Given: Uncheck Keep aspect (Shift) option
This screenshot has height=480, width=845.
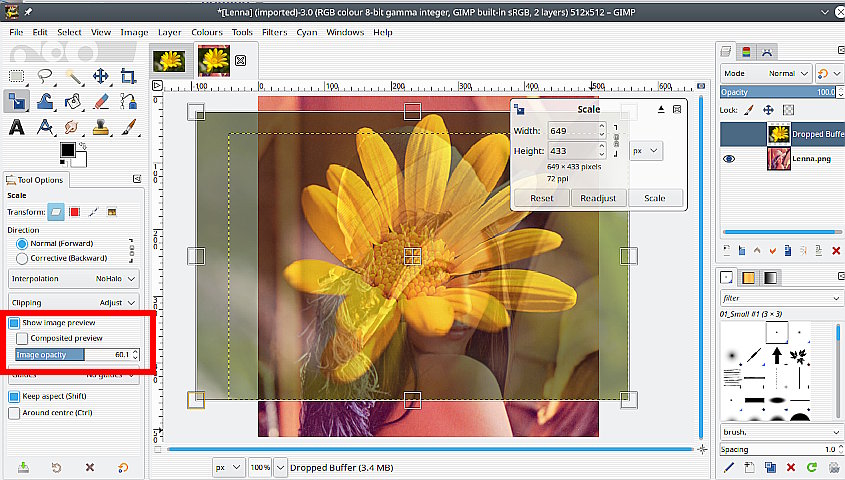Looking at the screenshot, I should (14, 396).
